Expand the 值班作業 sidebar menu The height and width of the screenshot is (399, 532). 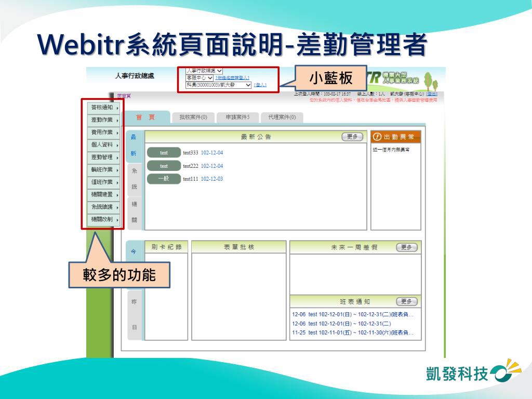pos(103,182)
